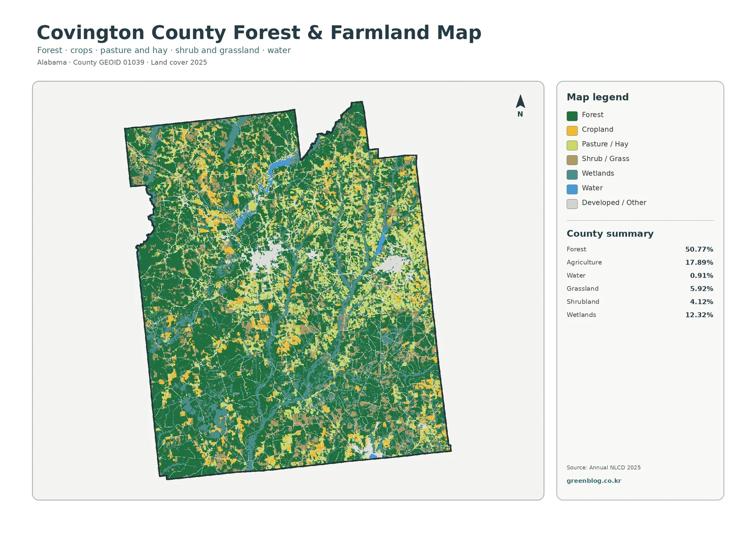Screen dimensions: 756x535
Task: Click the Agriculture value 17.89%
Action: [x=699, y=263]
